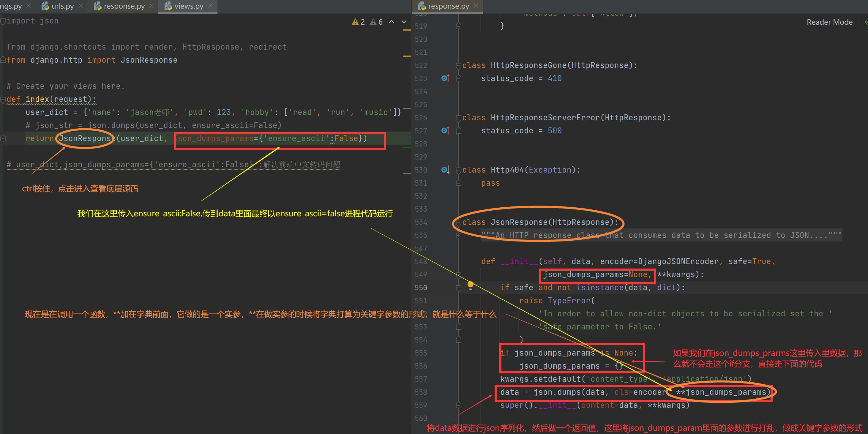
Task: Collapse the Http404 class on line 530
Action: click(459, 170)
